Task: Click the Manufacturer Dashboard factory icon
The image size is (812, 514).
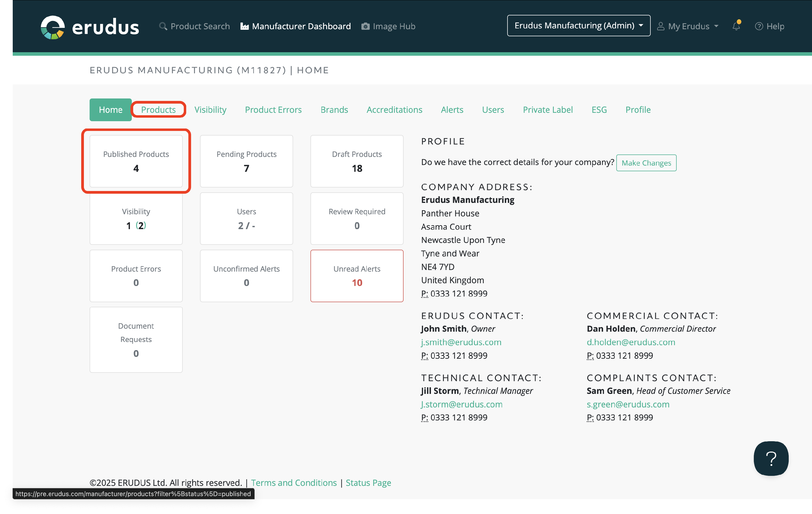Action: click(244, 26)
